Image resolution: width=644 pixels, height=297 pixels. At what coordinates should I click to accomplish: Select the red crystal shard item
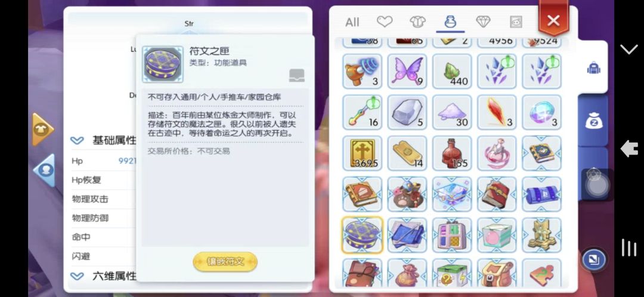pyautogui.click(x=497, y=112)
